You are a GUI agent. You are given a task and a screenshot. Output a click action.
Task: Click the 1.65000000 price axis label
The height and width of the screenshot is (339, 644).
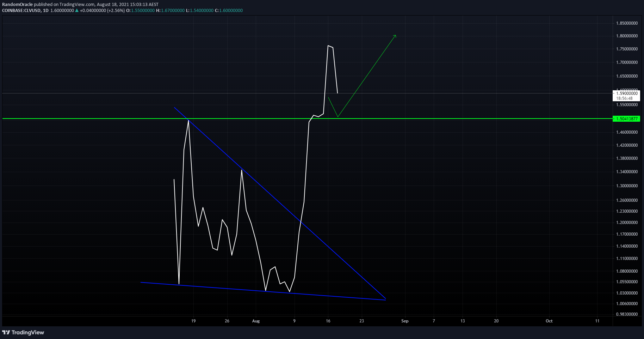tap(627, 76)
